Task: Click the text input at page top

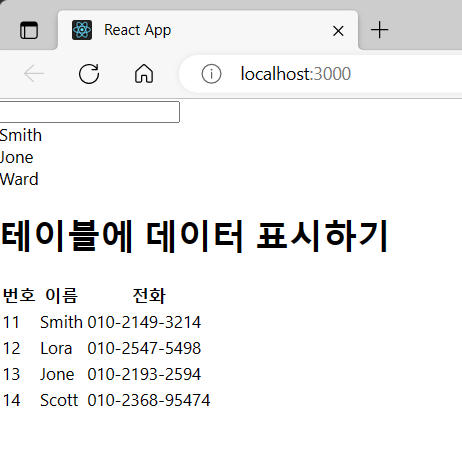Action: coord(89,112)
